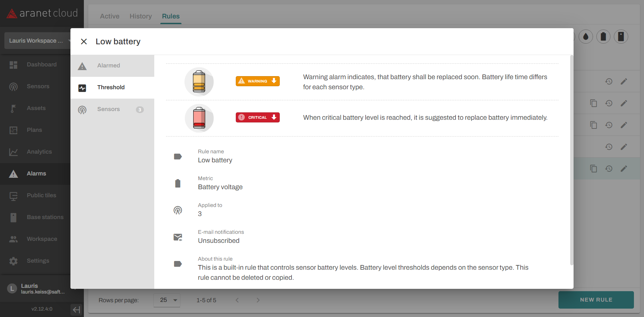The image size is (644, 317).
Task: Close the Low battery dialog
Action: 84,42
